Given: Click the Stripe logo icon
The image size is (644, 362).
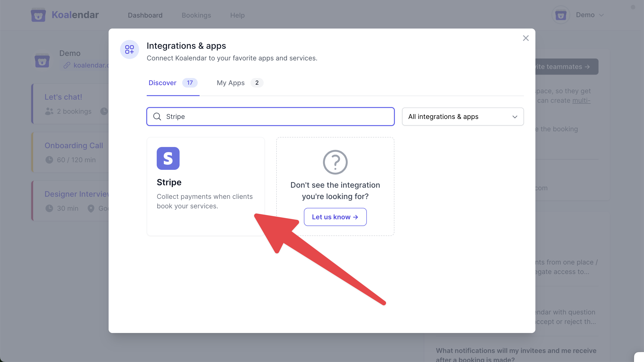Looking at the screenshot, I should [x=168, y=158].
